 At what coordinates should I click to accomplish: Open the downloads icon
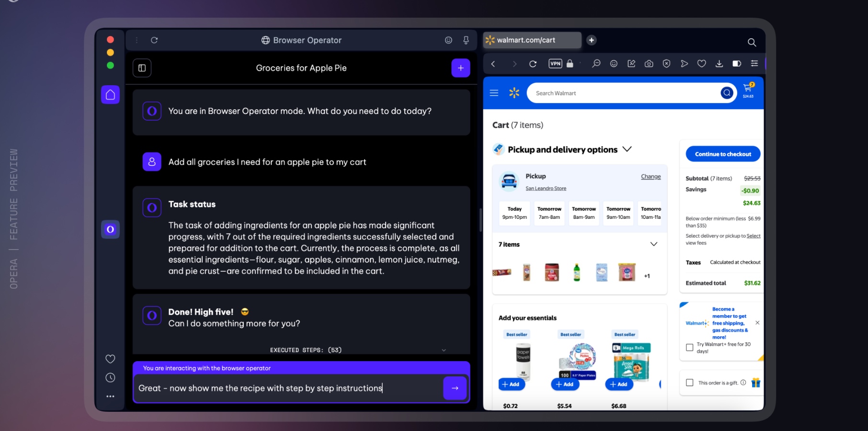point(719,64)
